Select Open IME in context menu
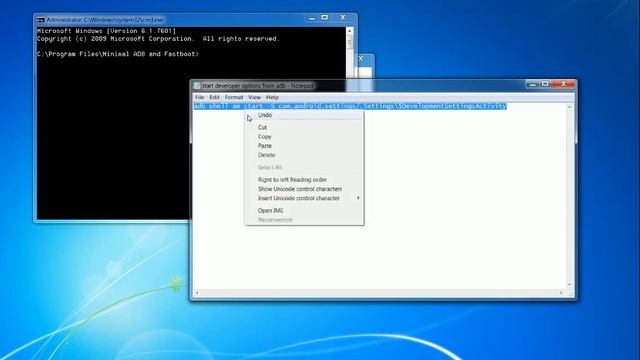Viewport: 640px width, 360px height. (304, 211)
